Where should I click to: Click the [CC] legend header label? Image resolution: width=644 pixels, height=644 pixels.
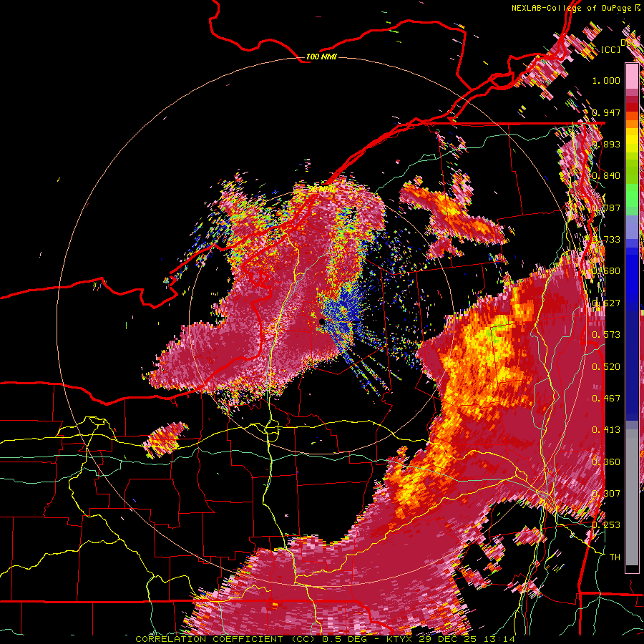610,49
